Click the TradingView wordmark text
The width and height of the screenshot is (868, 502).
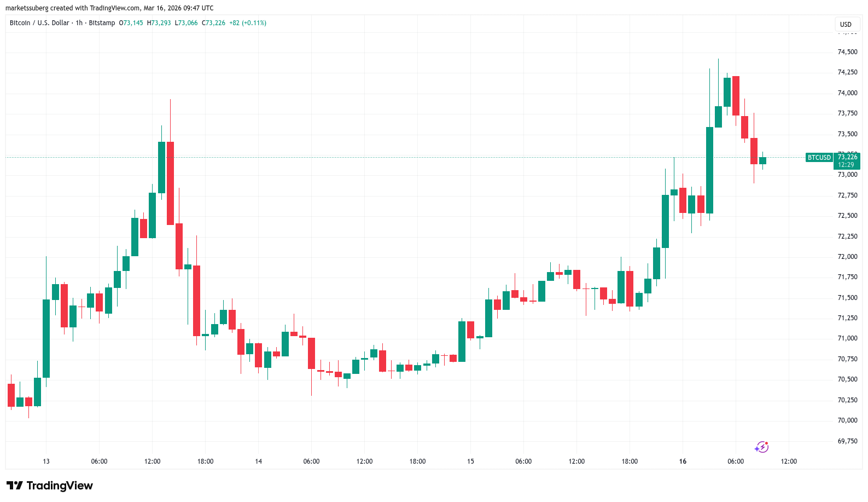(x=60, y=486)
